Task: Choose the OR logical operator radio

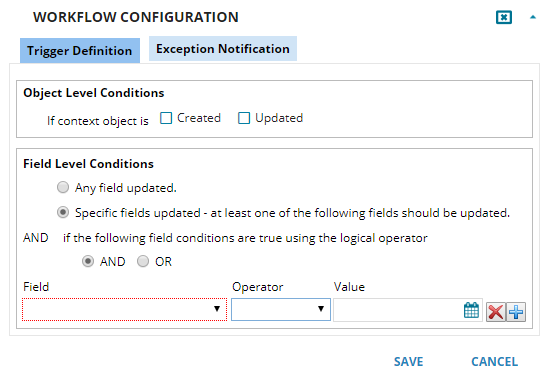Action: [x=143, y=261]
